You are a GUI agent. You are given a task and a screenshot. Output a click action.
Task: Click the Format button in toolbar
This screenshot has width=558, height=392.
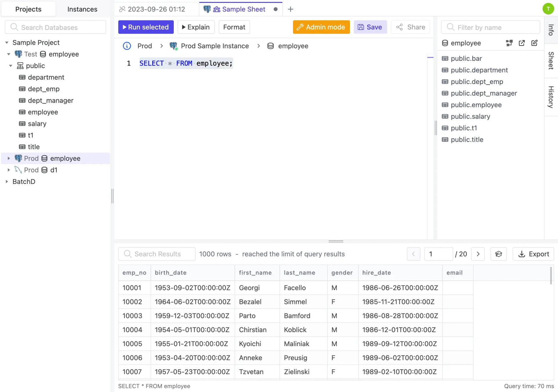[234, 27]
